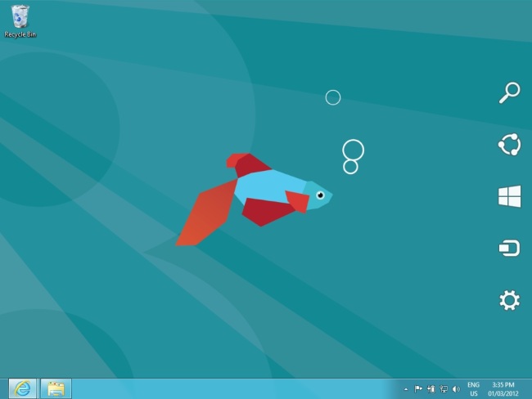532x399 pixels.
Task: Open the Share charm
Action: pos(509,145)
